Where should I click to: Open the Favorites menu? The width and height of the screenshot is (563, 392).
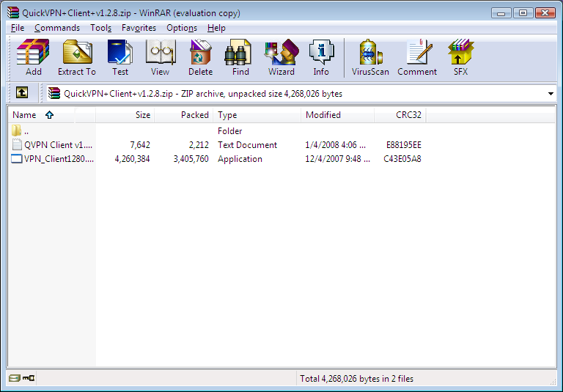(139, 28)
